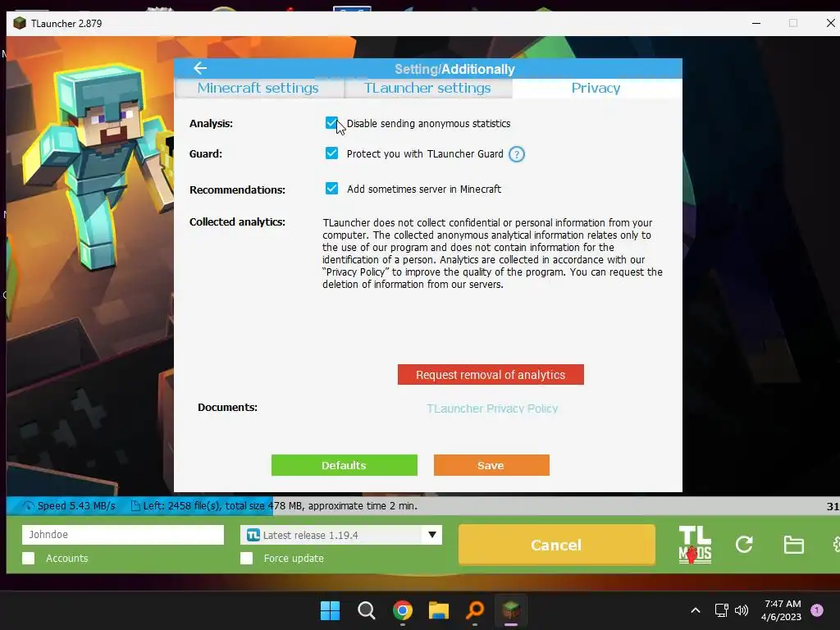Show hidden system tray icons

coord(696,610)
